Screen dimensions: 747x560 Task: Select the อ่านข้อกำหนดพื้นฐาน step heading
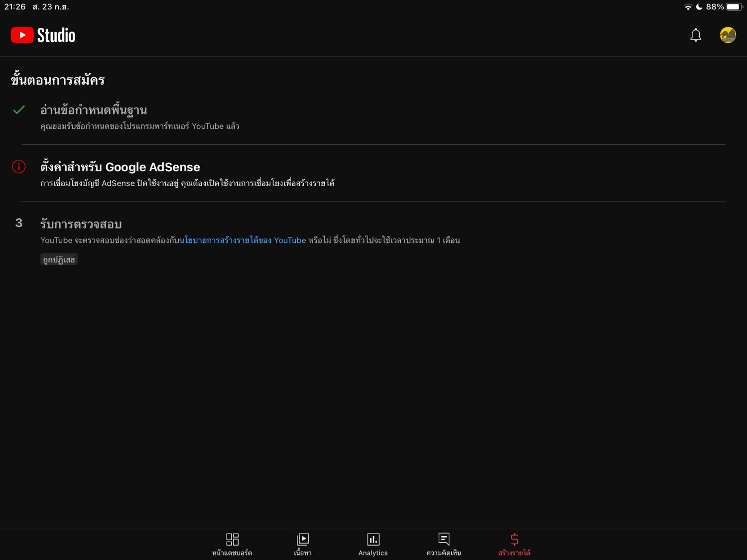(x=94, y=110)
